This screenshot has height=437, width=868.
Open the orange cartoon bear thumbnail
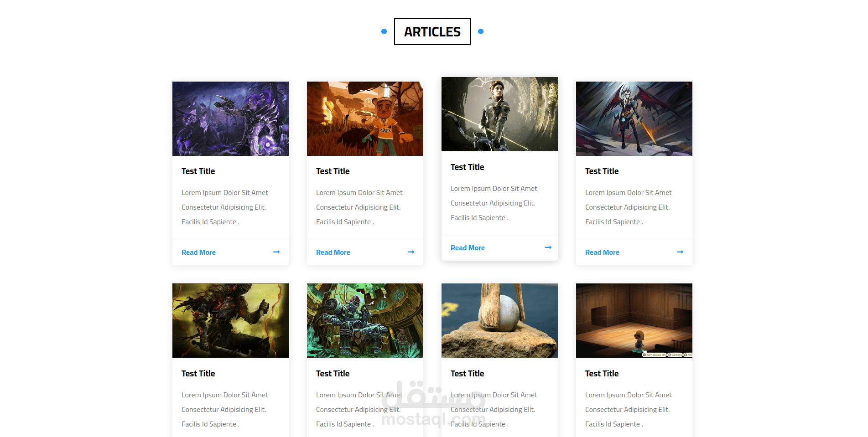tap(365, 118)
